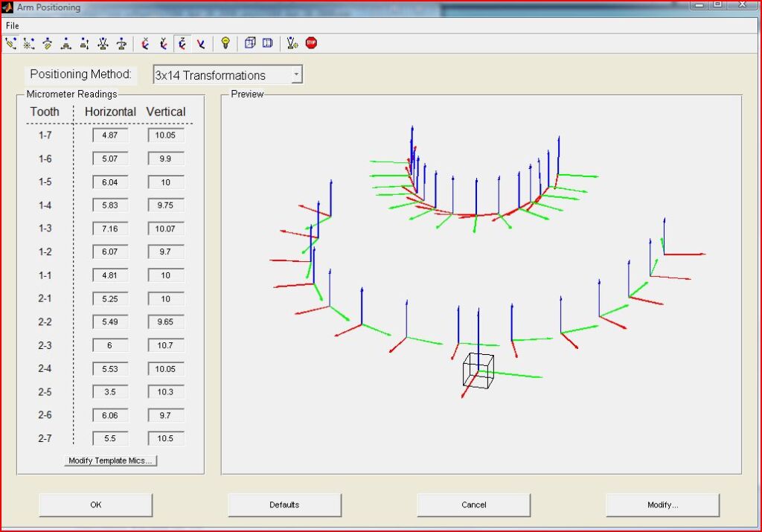Select the Orbit Scene Light tool
The height and width of the screenshot is (532, 762).
(29, 44)
